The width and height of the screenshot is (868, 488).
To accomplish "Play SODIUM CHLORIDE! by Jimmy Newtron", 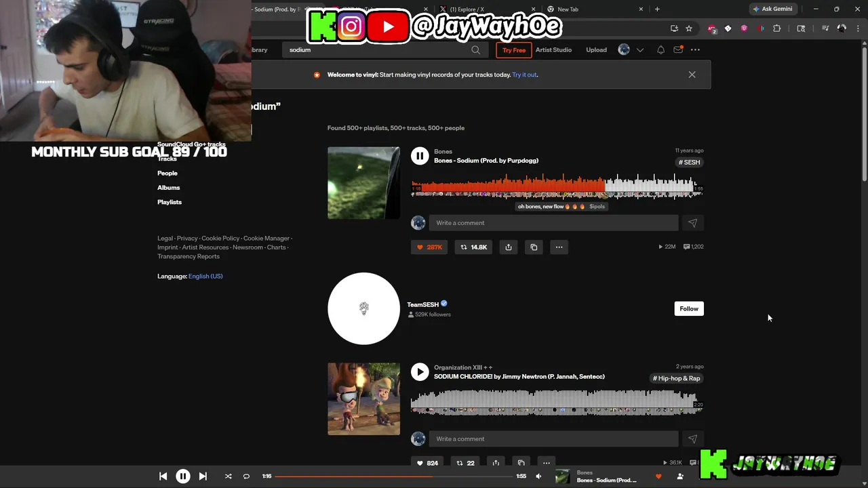I will point(420,372).
